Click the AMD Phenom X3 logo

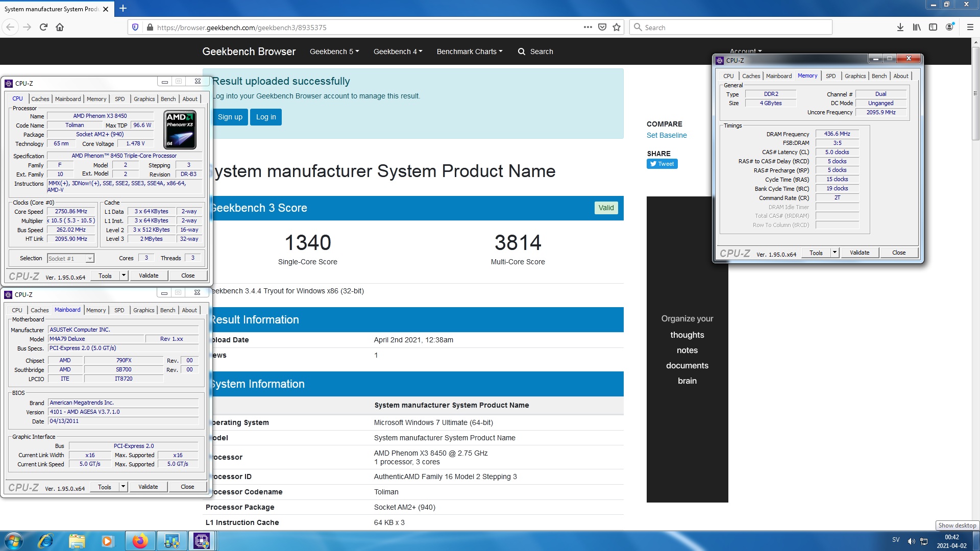tap(180, 130)
